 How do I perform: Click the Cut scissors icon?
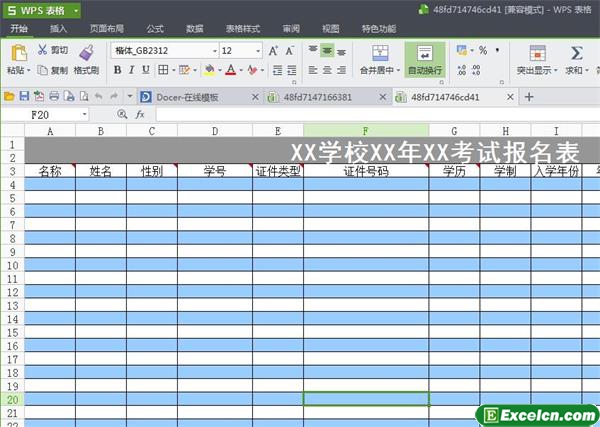click(42, 50)
